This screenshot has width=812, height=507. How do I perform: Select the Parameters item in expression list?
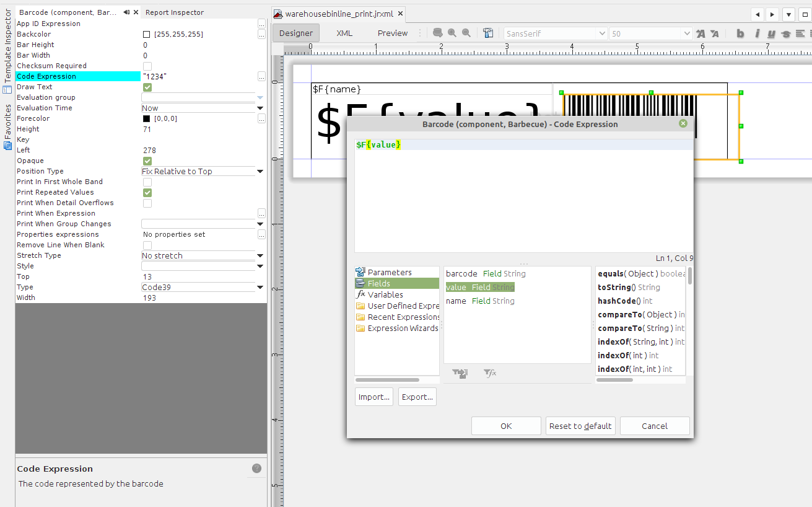point(389,273)
